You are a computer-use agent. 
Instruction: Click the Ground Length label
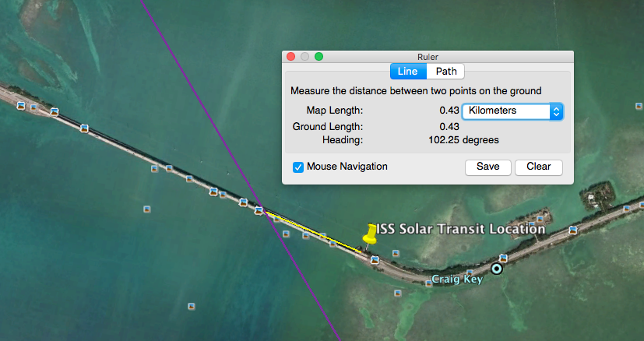(x=328, y=127)
